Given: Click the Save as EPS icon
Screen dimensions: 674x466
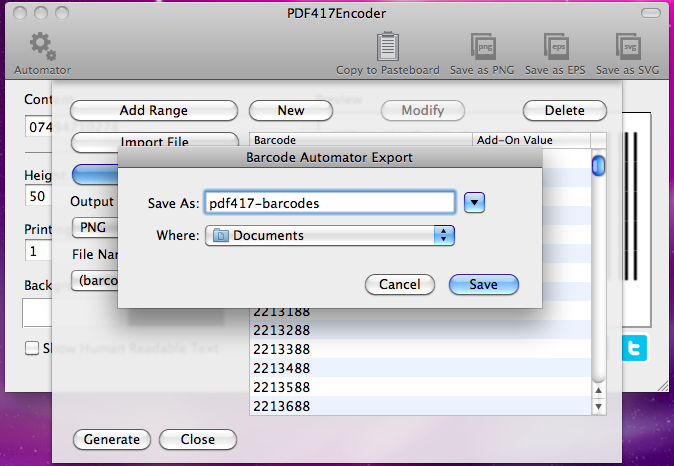Looking at the screenshot, I should [x=555, y=46].
